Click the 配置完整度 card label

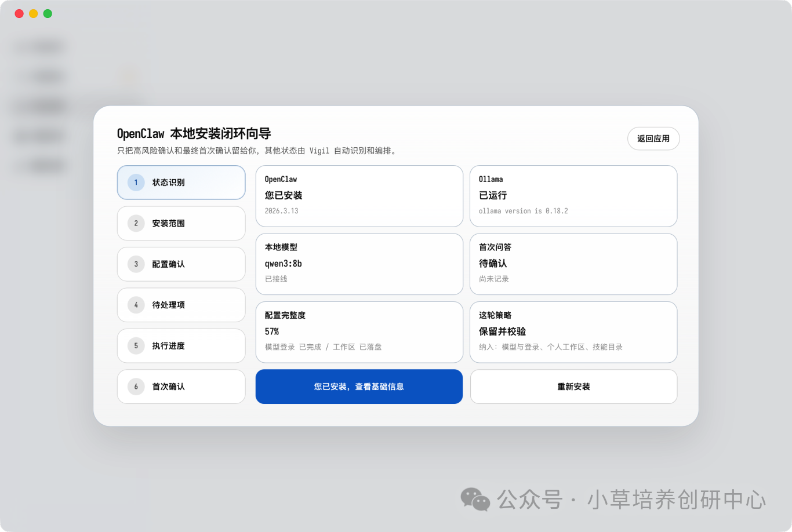coord(285,315)
